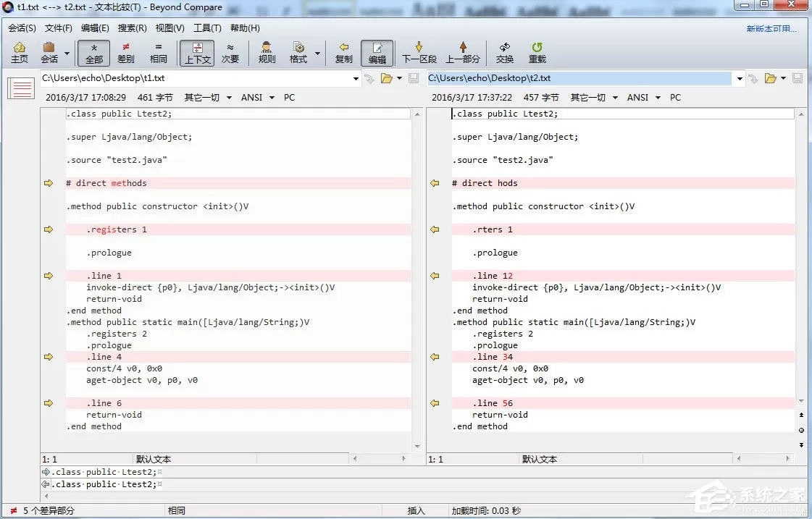Reload files with the 重载 button

pyautogui.click(x=537, y=54)
